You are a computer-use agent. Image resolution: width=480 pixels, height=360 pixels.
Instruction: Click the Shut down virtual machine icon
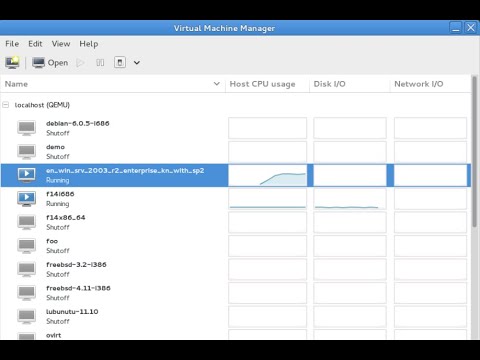120,62
